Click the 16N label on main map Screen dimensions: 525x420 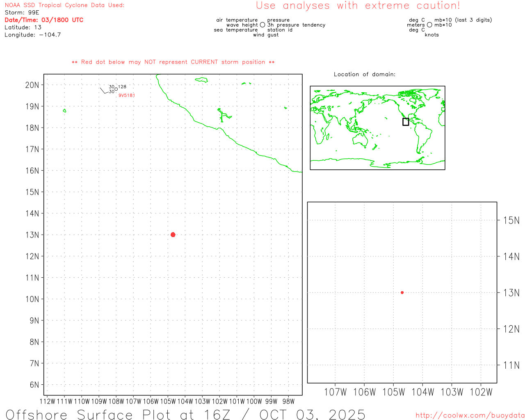pos(32,171)
